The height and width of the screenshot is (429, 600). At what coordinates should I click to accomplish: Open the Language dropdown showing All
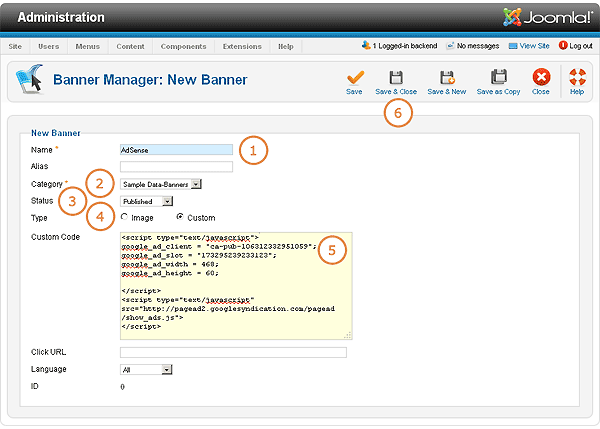point(146,370)
